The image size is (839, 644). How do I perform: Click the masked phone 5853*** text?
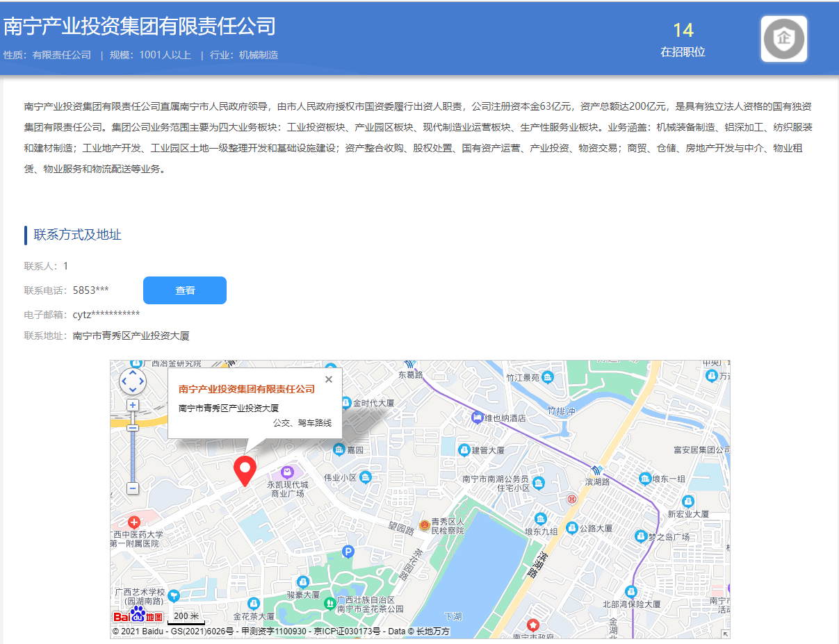tap(90, 290)
